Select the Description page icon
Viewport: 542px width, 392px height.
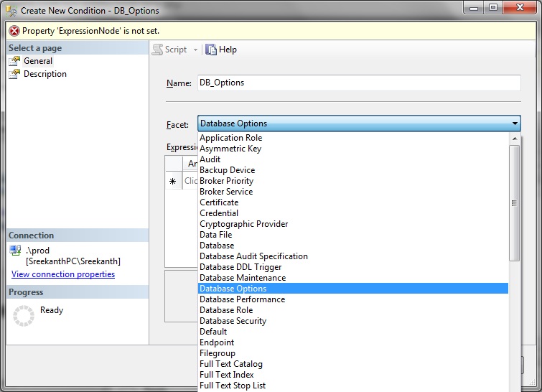click(x=14, y=74)
